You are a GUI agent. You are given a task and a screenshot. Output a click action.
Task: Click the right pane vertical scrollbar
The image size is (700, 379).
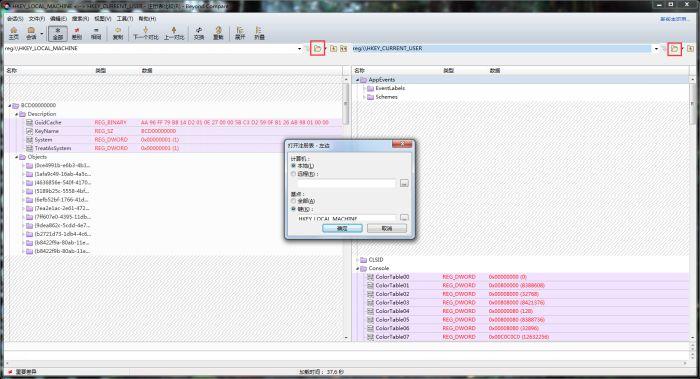(x=692, y=208)
